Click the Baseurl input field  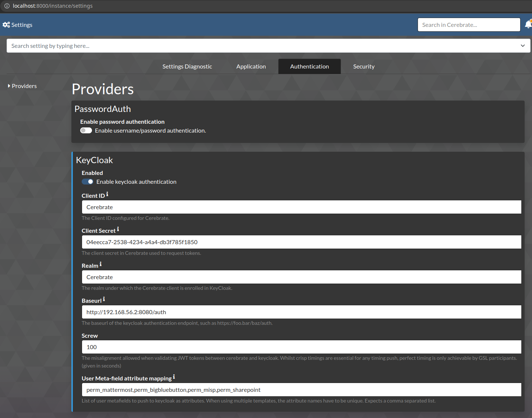pyautogui.click(x=301, y=312)
